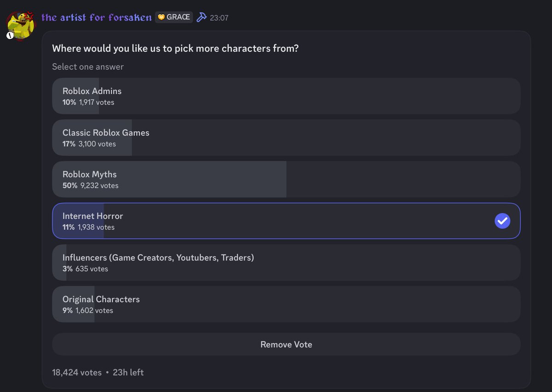Vote for Classic Roblox Games option
552x392 pixels.
point(286,137)
